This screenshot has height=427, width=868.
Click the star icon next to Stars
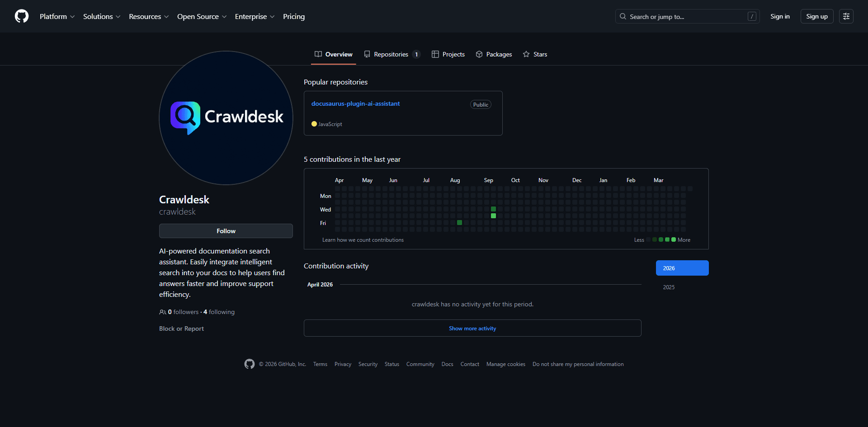pos(526,54)
